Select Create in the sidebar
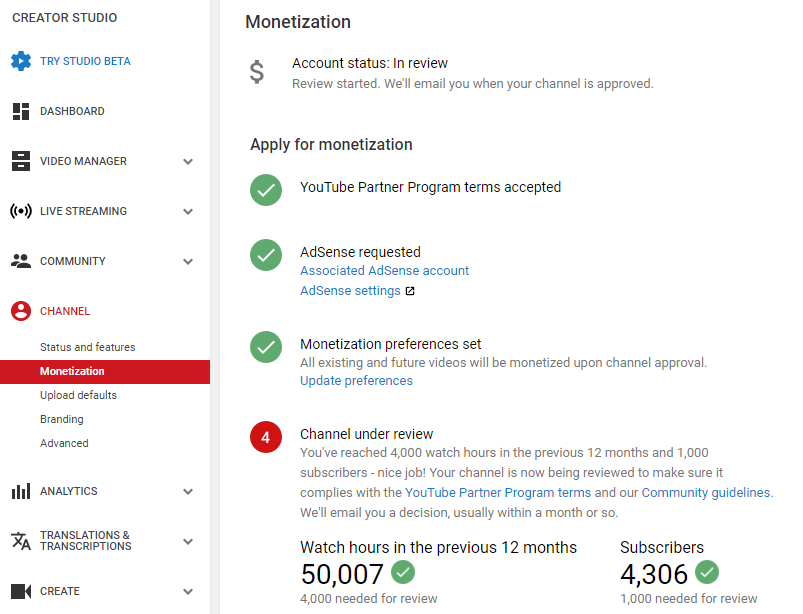This screenshot has width=803, height=614. click(x=60, y=591)
